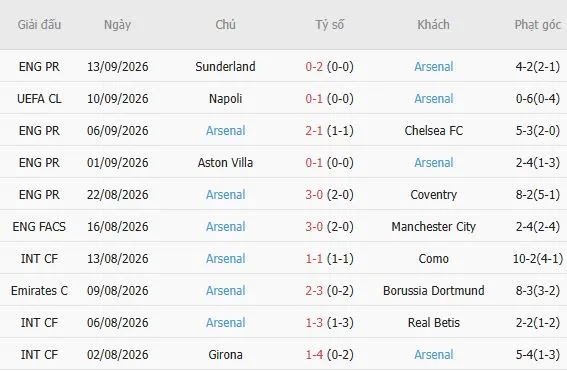Open the 0-2 score of Sunderland match
The height and width of the screenshot is (371, 567).
pos(314,67)
